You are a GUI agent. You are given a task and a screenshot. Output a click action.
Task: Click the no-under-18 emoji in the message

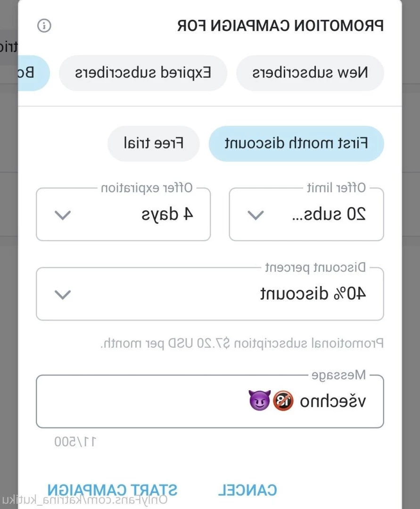[283, 401]
